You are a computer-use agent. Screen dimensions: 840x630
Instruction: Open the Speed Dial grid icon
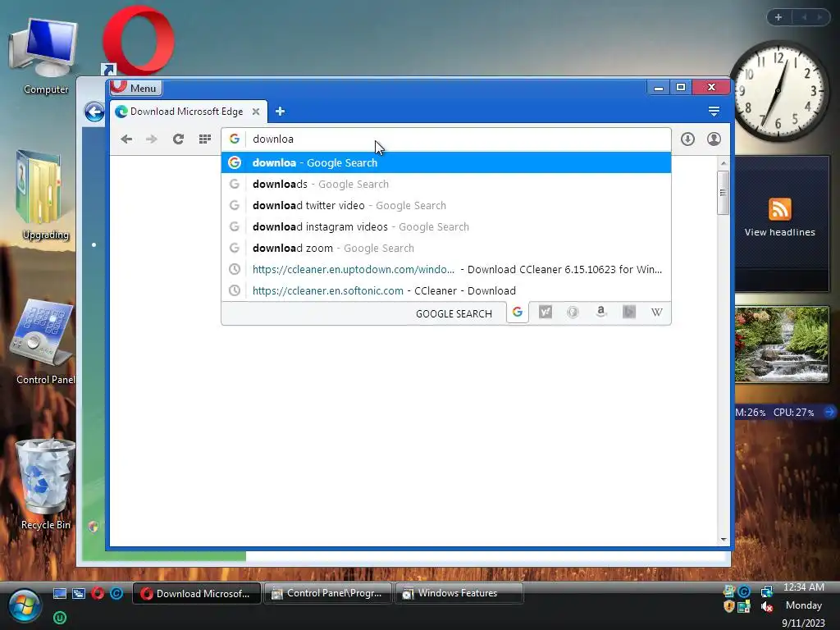(204, 139)
